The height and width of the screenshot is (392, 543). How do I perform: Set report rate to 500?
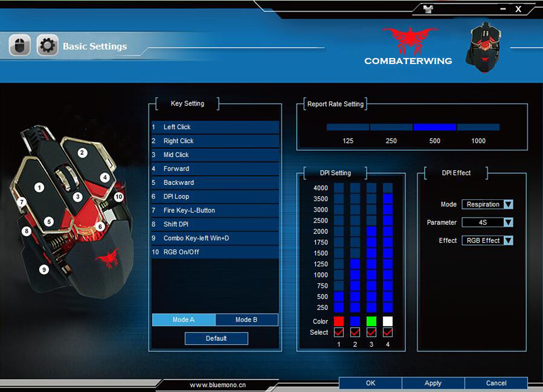435,127
